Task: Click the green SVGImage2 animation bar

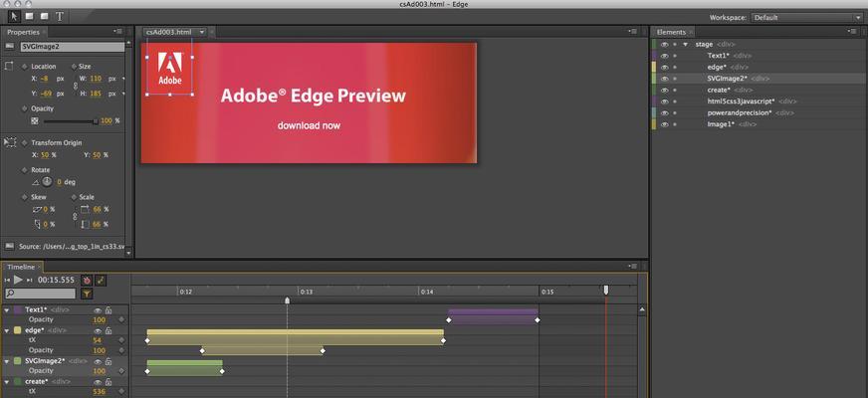Action: coord(184,364)
